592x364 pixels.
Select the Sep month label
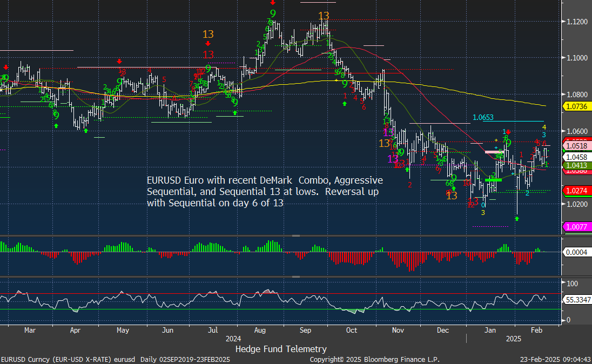click(305, 330)
